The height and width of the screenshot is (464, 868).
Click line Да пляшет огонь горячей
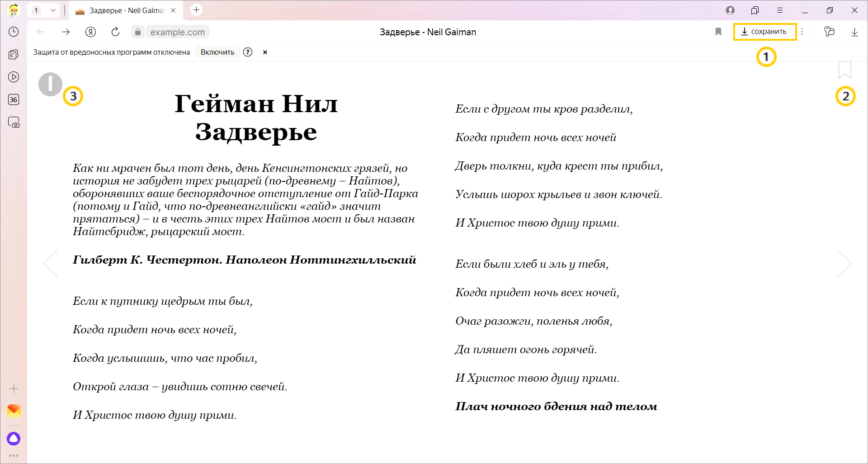click(x=526, y=350)
